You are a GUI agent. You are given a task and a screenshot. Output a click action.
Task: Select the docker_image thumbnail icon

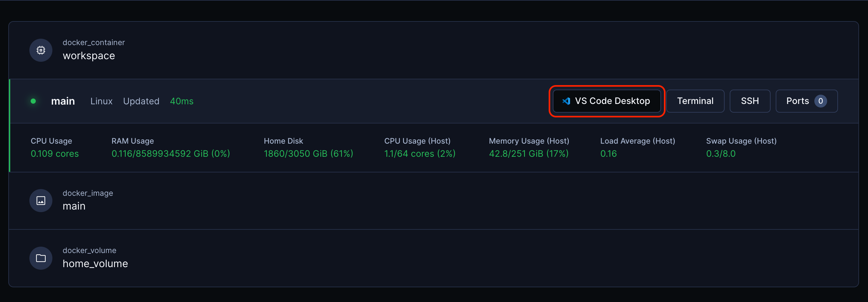41,200
